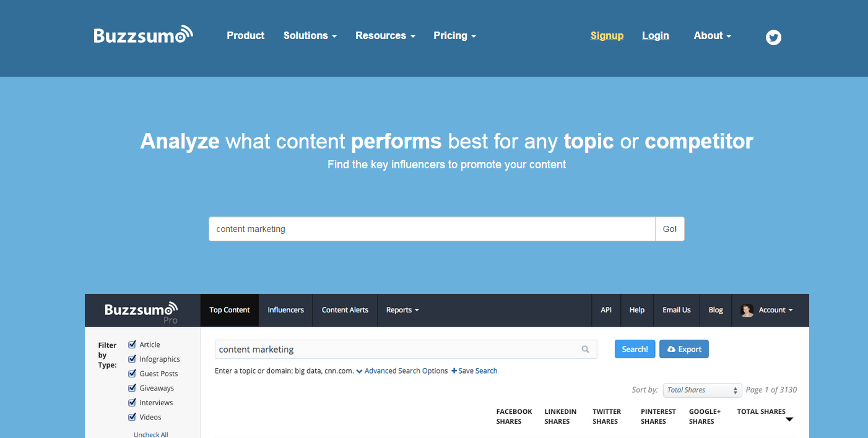Open the Account dropdown
Viewport: 868px width, 438px height.
click(x=776, y=310)
